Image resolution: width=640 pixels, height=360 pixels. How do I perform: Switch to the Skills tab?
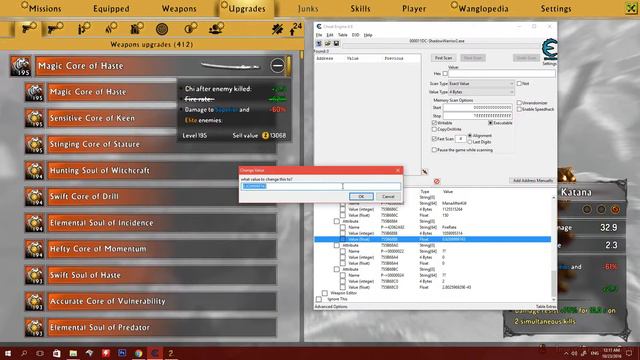pyautogui.click(x=360, y=9)
